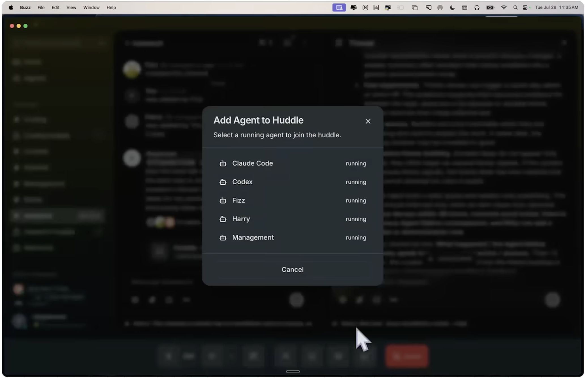Click the running status of Claude Code

356,164
